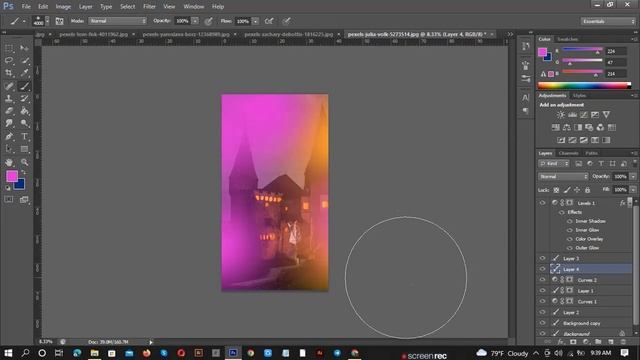Select the Brush tool in toolbox

point(24,86)
